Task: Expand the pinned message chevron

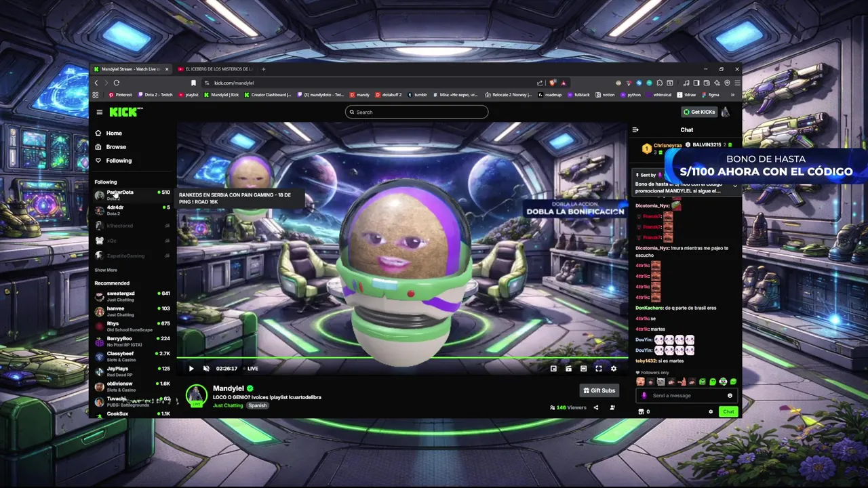Action: click(734, 186)
